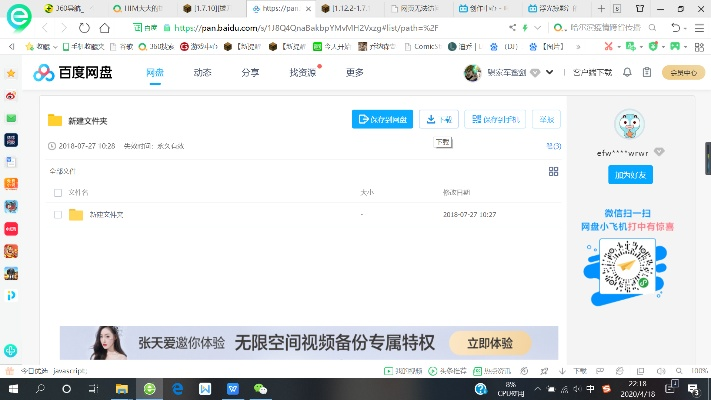This screenshot has width=711, height=400.
Task: Sort by the 大小 column header
Action: 367,192
